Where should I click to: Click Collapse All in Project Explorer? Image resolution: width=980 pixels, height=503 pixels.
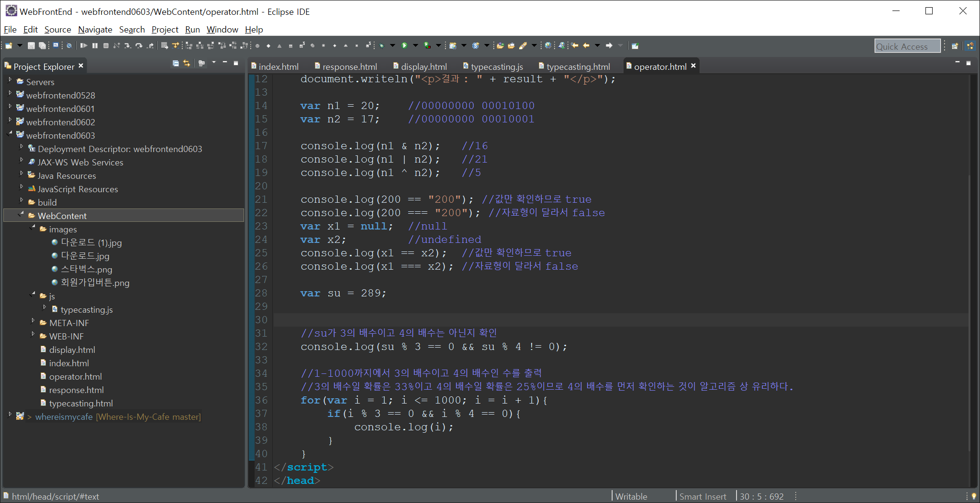(176, 63)
